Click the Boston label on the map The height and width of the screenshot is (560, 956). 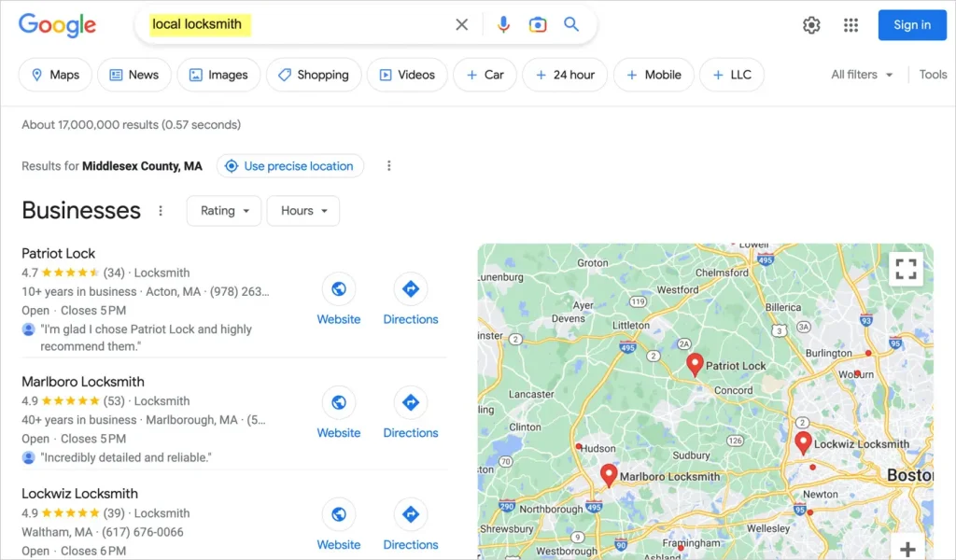coord(909,475)
